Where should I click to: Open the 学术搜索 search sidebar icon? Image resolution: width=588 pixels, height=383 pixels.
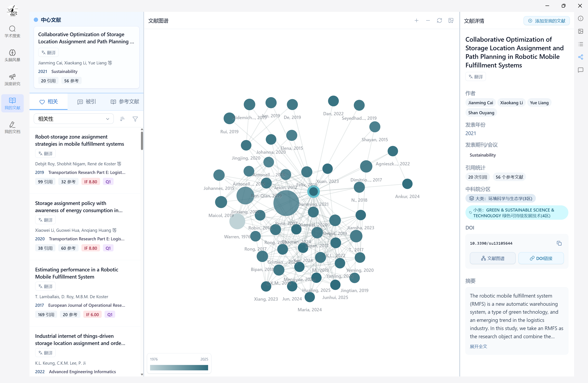click(x=12, y=32)
